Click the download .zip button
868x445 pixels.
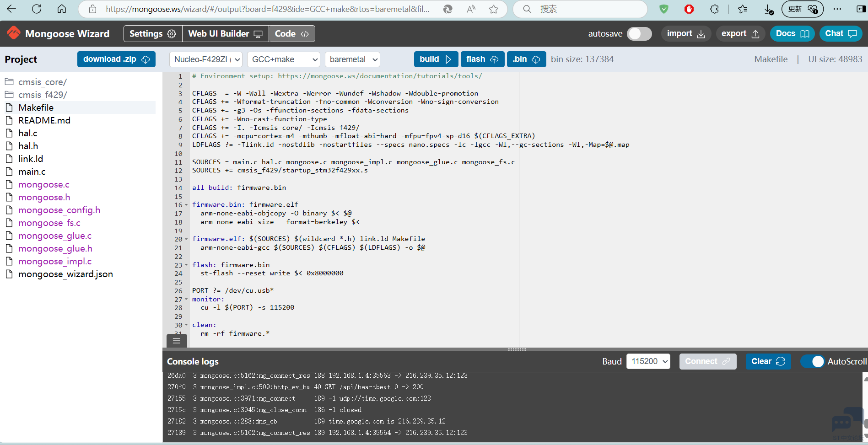pyautogui.click(x=116, y=59)
